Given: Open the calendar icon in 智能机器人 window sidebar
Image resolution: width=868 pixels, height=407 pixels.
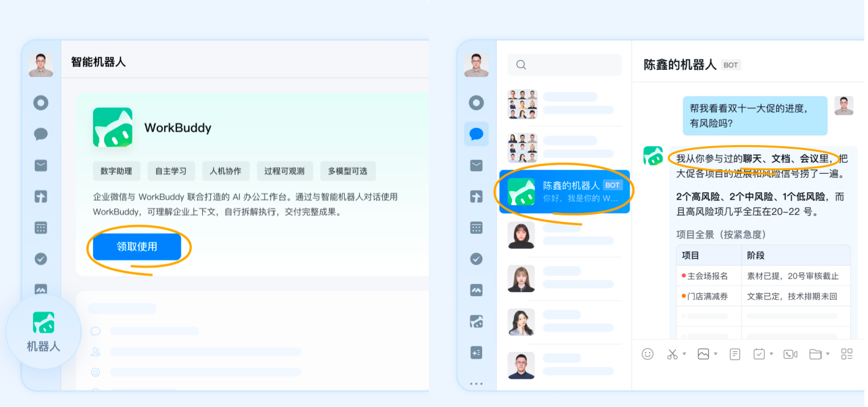Looking at the screenshot, I should 41,228.
